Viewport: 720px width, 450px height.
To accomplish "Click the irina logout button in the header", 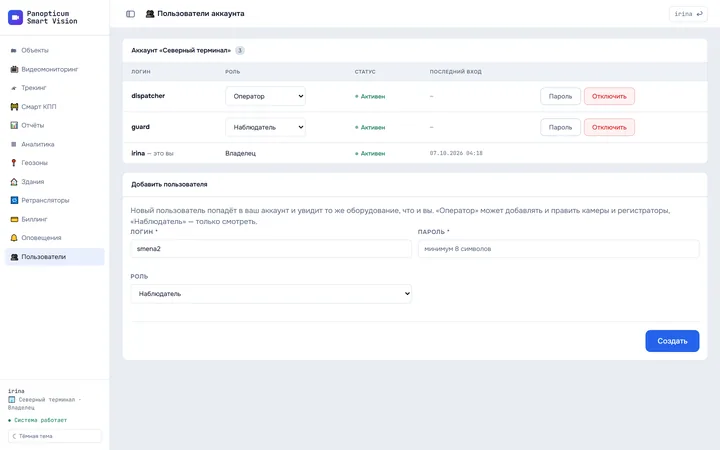I will 688,14.
